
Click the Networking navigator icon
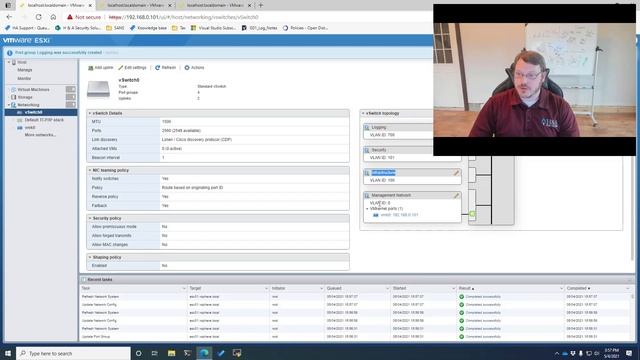(13, 105)
